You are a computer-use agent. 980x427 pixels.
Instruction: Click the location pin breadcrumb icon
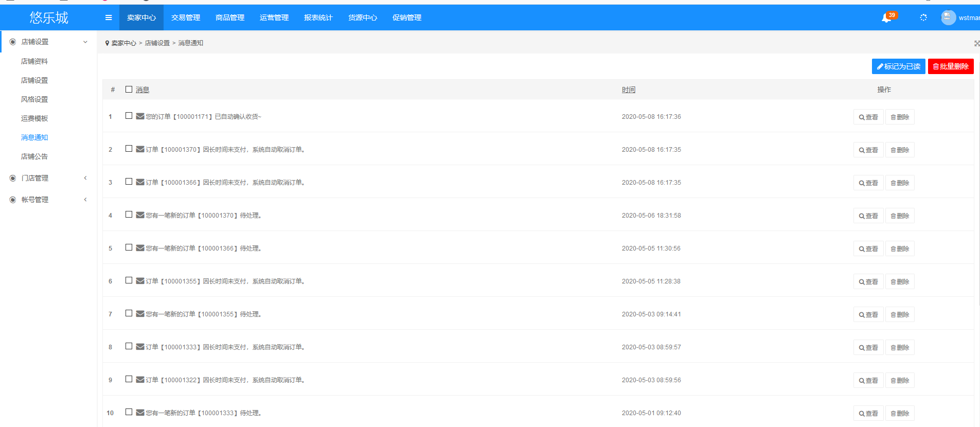coord(107,43)
